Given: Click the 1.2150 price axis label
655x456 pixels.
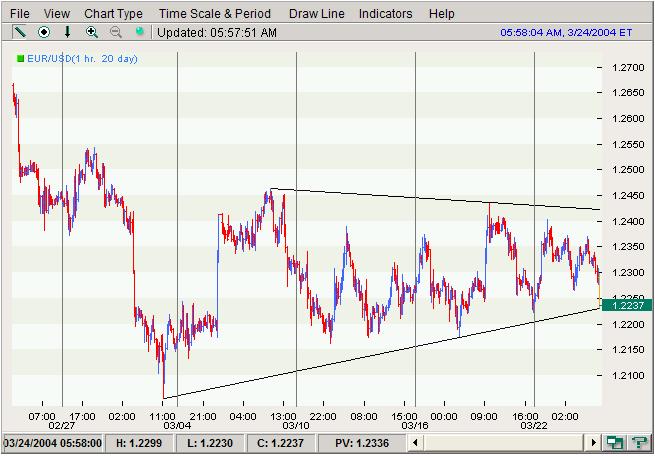Looking at the screenshot, I should click(x=628, y=350).
